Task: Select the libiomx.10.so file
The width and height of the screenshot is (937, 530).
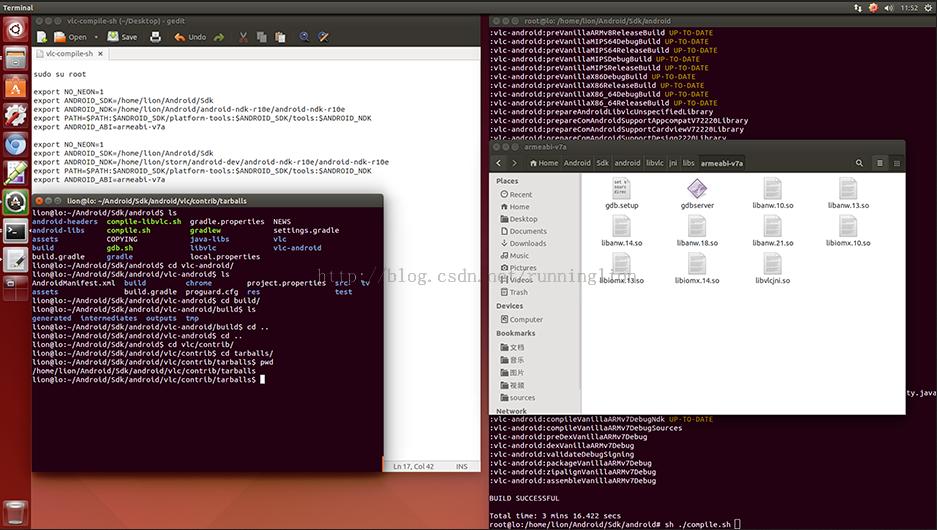Action: pyautogui.click(x=848, y=231)
